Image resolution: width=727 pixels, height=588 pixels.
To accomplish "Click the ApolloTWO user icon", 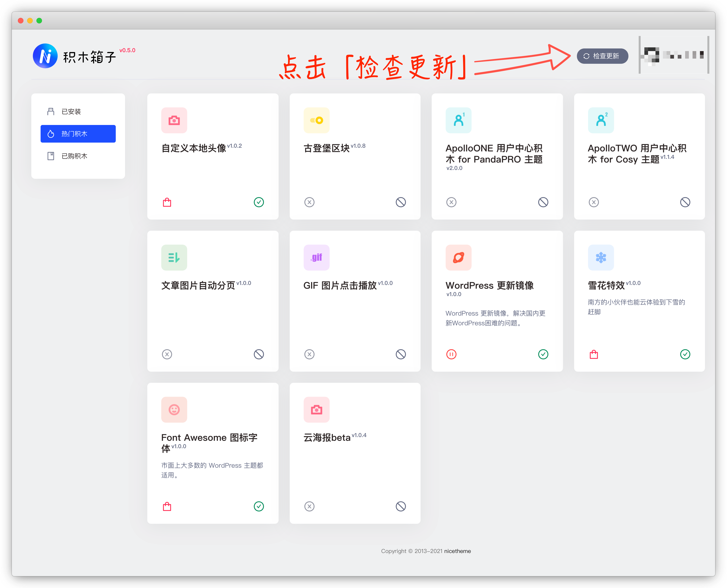I will 601,120.
